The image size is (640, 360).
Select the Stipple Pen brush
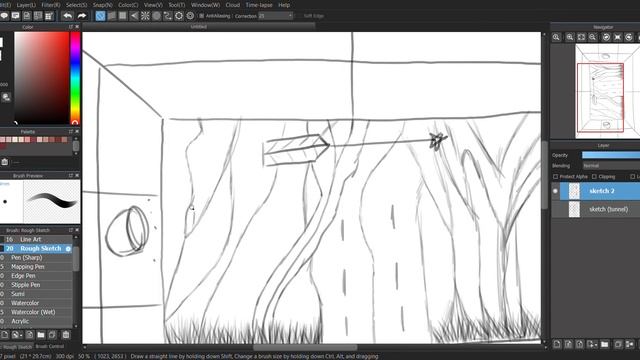coord(36,285)
